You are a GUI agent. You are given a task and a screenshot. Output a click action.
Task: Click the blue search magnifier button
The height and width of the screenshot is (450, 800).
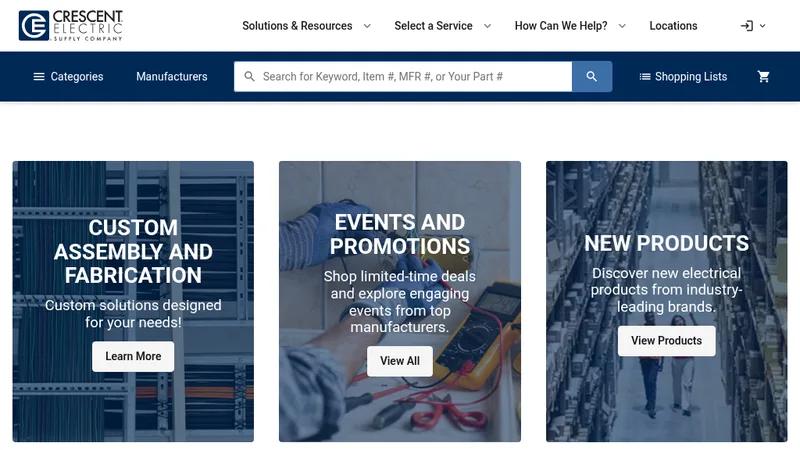592,77
